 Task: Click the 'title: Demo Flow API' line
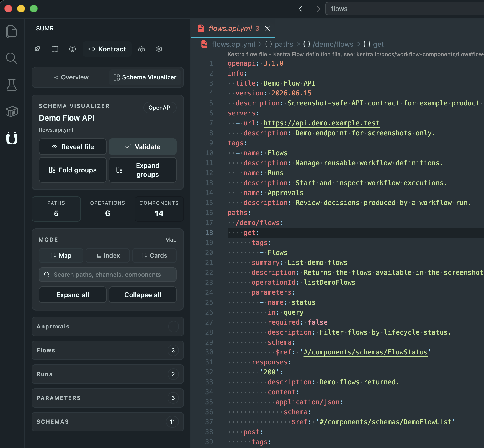pyautogui.click(x=276, y=83)
